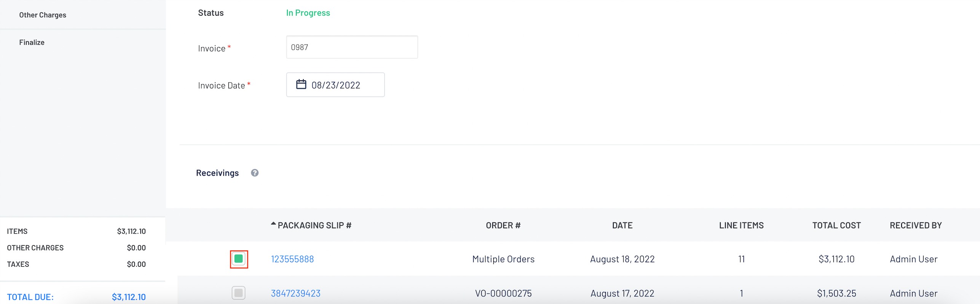Open the Invoice Date picker field
The width and height of the screenshot is (980, 304).
click(335, 85)
